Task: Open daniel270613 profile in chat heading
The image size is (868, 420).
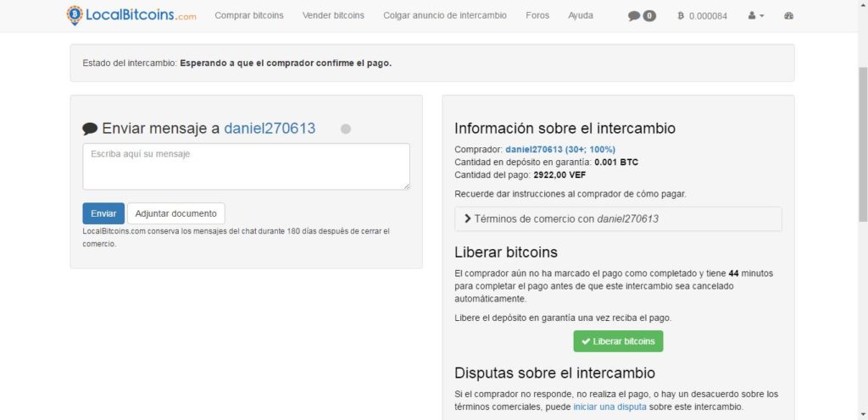Action: coord(270,129)
